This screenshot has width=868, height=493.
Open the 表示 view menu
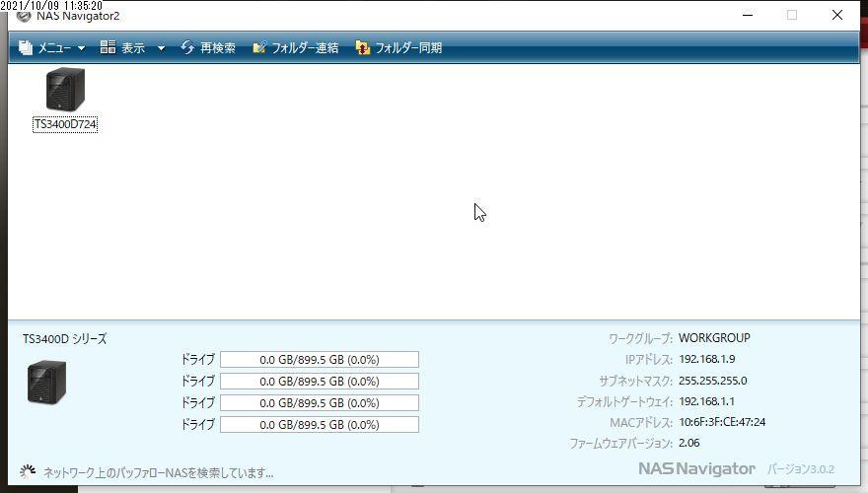pos(132,48)
